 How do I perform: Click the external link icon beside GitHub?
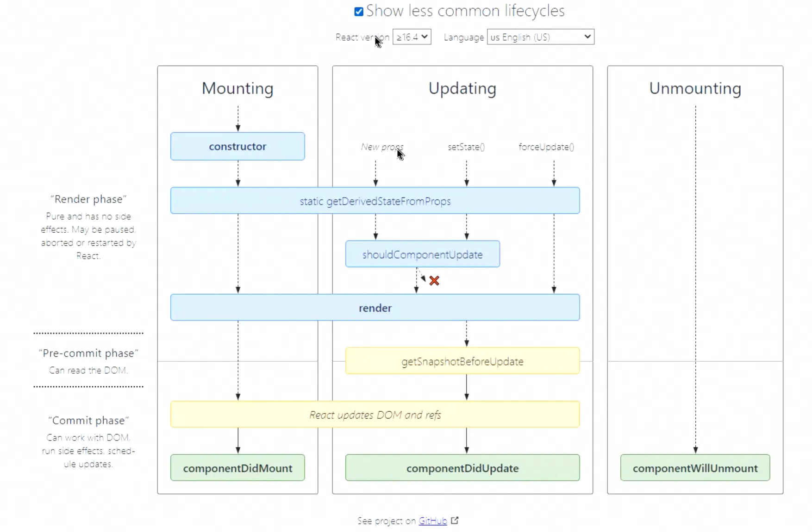coord(455,520)
